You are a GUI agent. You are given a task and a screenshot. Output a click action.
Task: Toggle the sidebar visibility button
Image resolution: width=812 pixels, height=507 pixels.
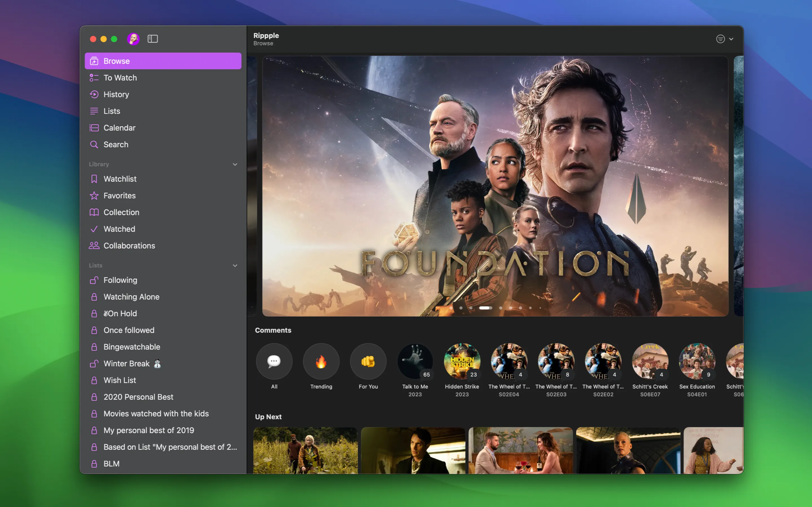click(153, 39)
